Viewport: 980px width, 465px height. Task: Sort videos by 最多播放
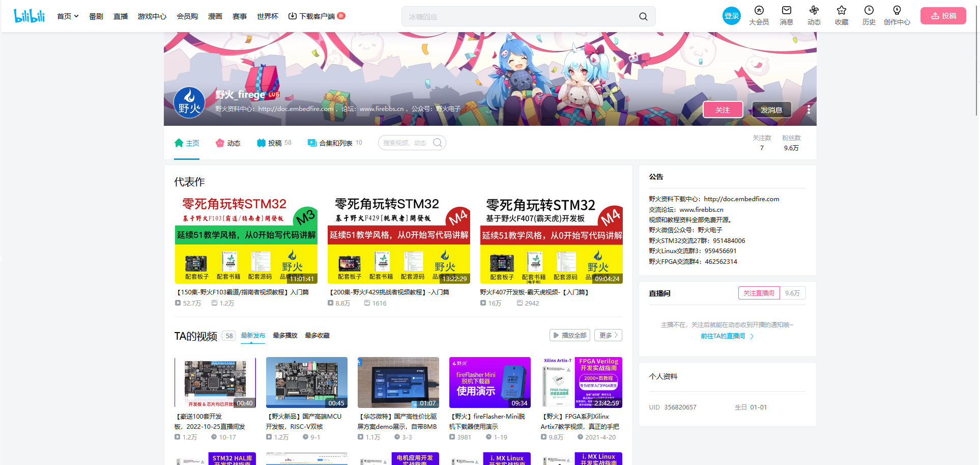(x=285, y=336)
